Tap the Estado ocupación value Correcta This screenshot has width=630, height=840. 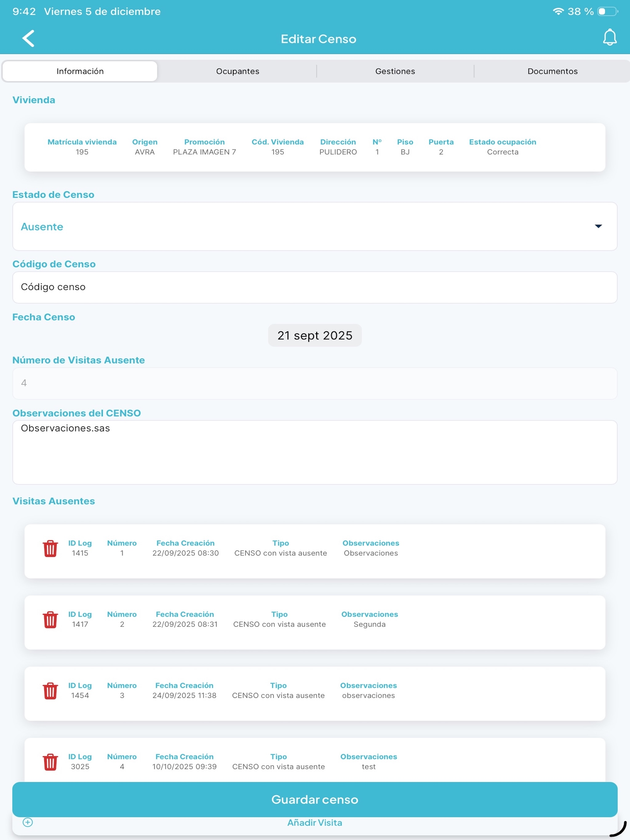pos(503,152)
